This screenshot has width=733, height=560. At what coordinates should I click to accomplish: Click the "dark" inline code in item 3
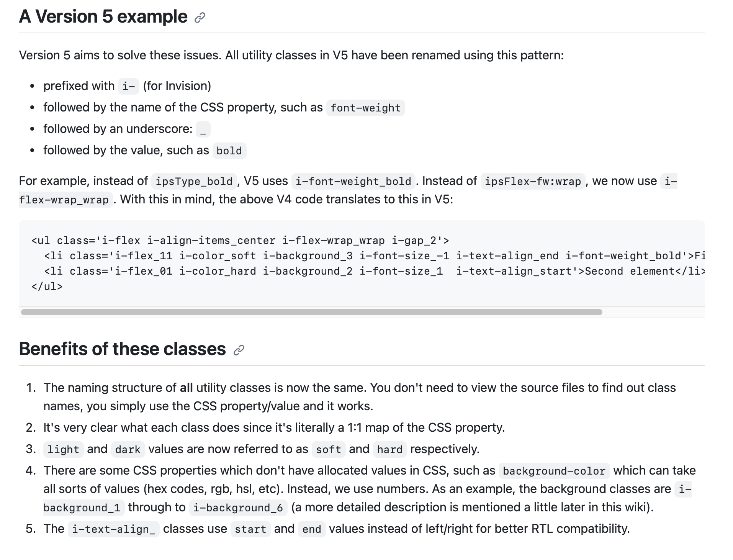click(128, 450)
